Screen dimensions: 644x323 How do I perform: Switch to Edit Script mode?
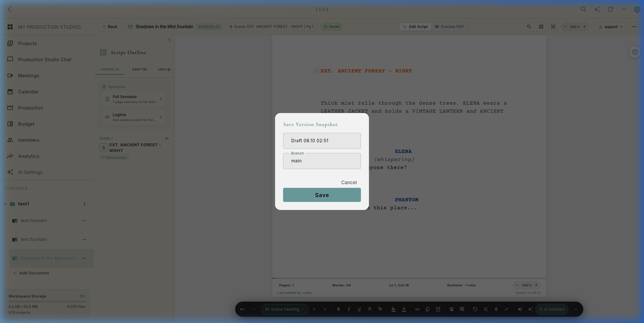415,27
